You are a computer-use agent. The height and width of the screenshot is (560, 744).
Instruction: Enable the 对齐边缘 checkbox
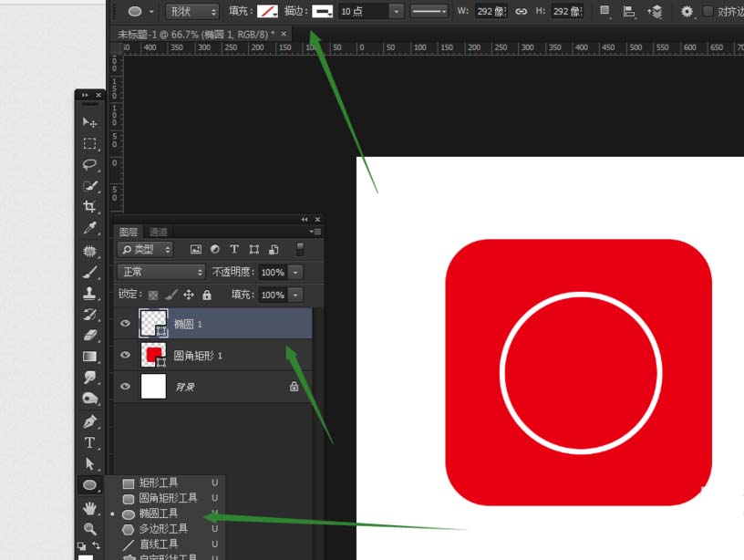tap(708, 12)
